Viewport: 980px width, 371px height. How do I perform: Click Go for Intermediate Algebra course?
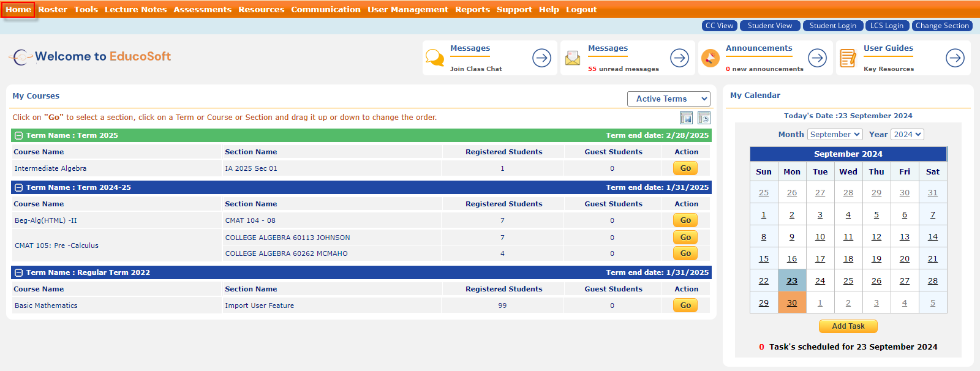pyautogui.click(x=685, y=168)
